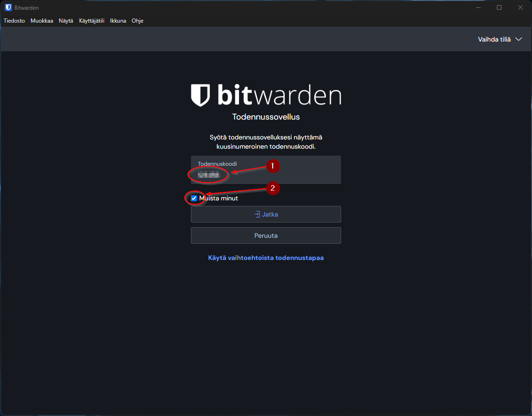The image size is (532, 416).
Task: Click the Todennuskoodi input field
Action: 266,170
